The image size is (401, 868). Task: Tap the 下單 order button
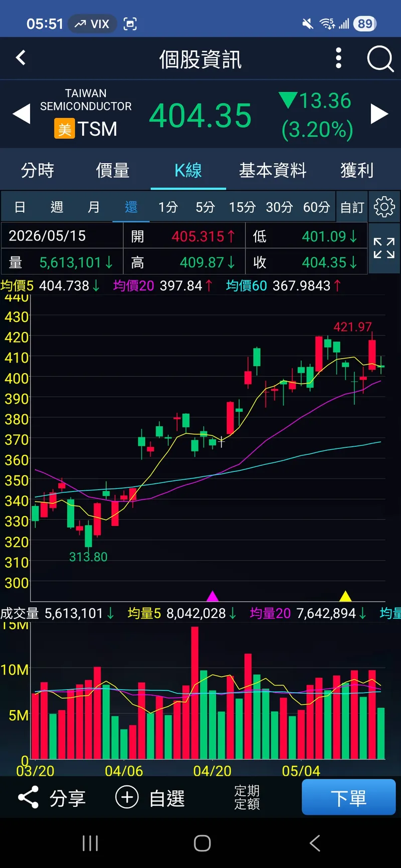[349, 797]
